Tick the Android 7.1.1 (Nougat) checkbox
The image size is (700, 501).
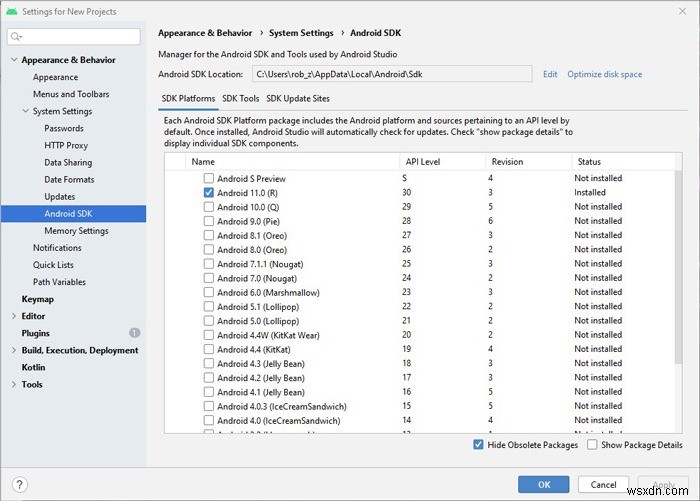208,264
